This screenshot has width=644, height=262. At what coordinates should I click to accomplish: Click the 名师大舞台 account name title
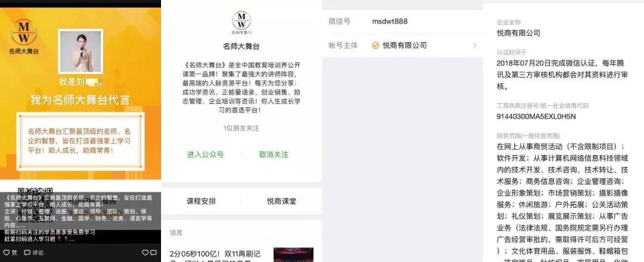(x=241, y=47)
